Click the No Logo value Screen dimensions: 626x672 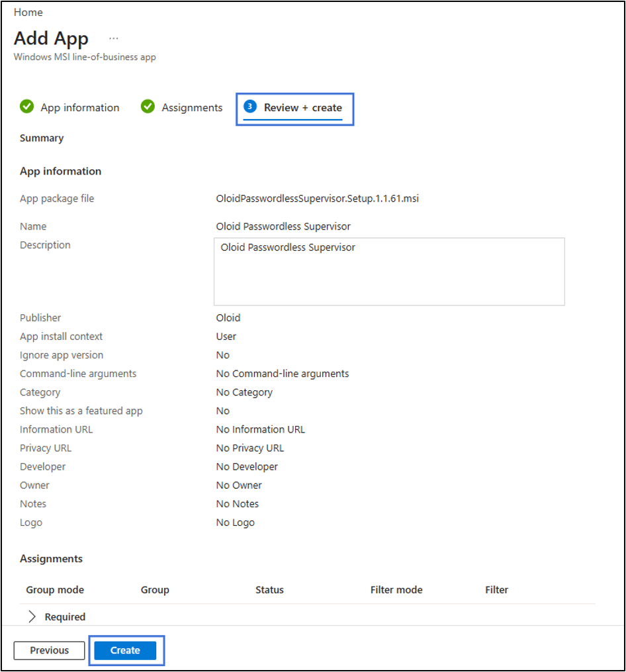(x=235, y=523)
